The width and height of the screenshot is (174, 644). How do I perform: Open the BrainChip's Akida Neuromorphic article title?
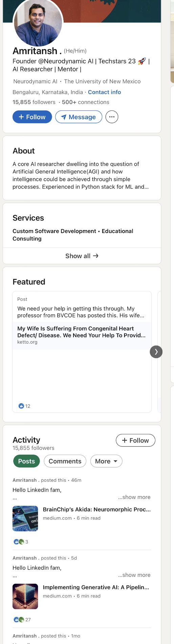point(97,510)
